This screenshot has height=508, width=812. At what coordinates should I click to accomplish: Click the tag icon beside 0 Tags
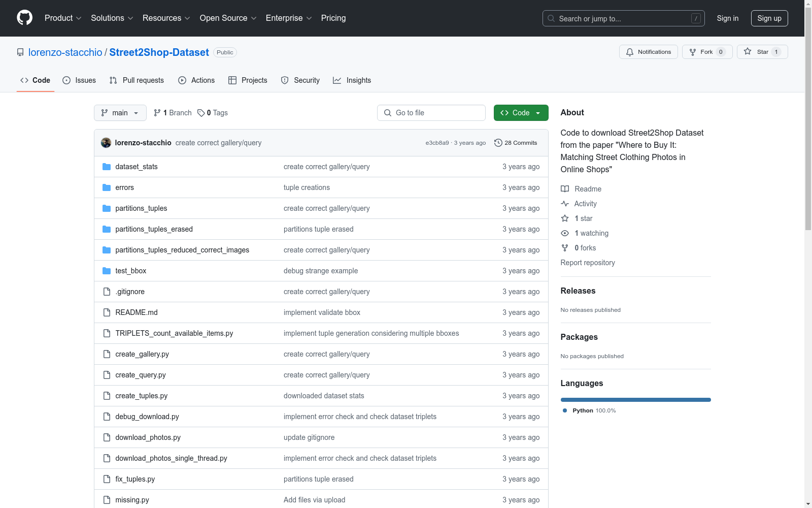201,113
